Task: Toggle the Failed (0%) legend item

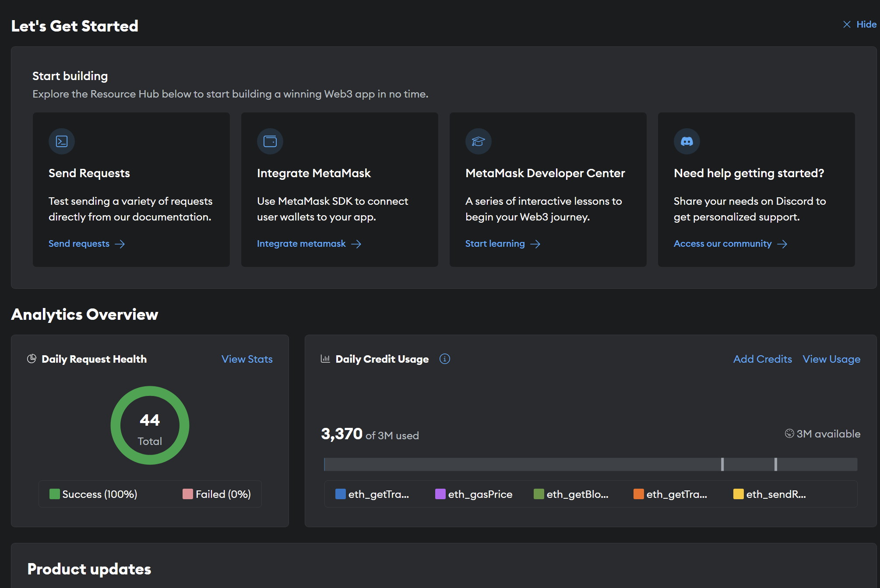Action: 217,494
